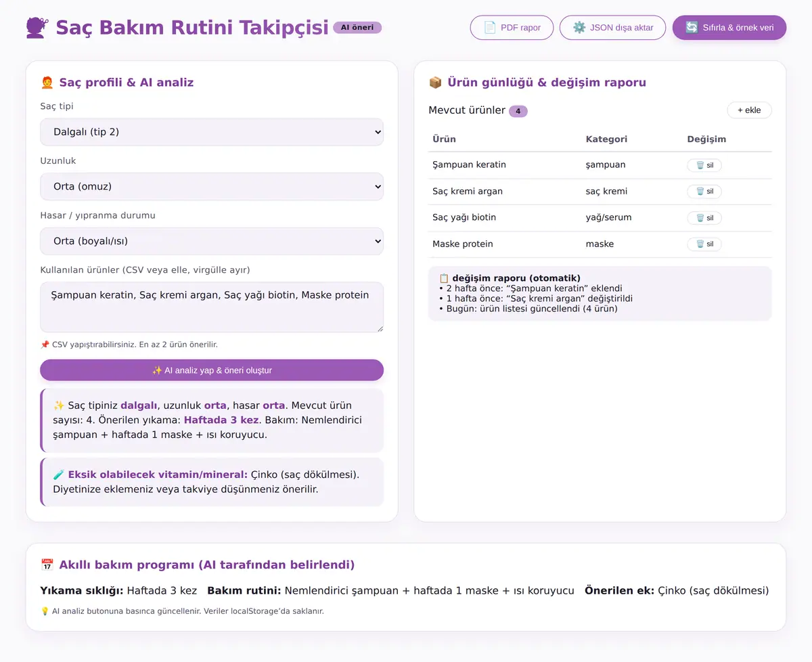Click the Mevcut ürünler label

coord(467,110)
